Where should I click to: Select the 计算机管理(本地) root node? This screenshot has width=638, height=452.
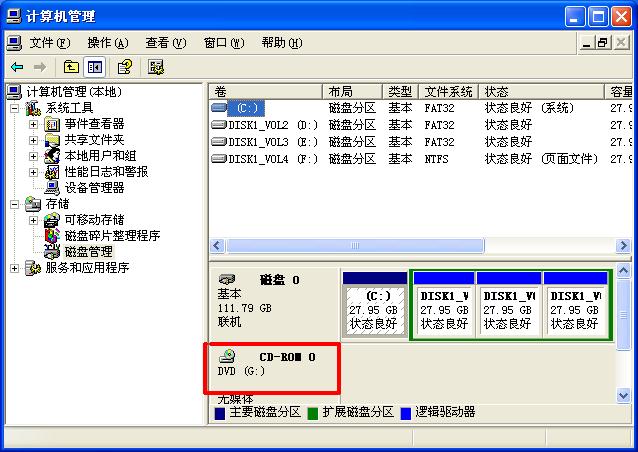[74, 92]
